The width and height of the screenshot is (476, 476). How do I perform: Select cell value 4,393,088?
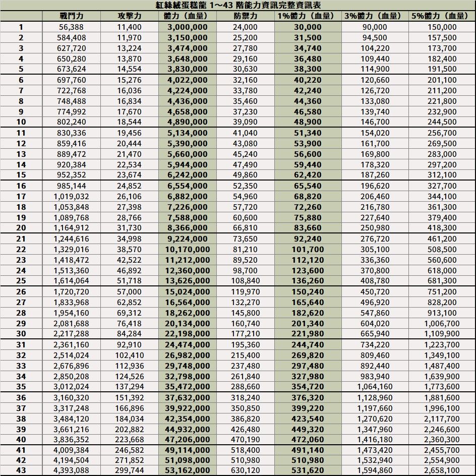click(71, 470)
